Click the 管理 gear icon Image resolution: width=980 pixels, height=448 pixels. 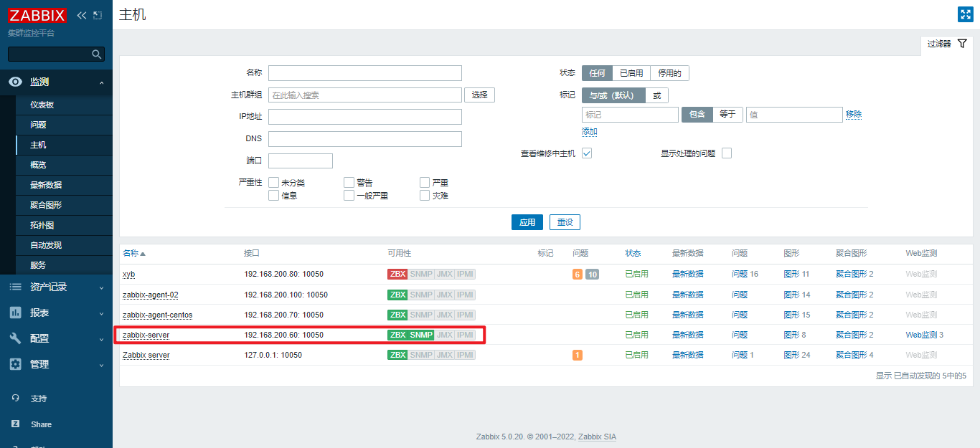pos(15,364)
